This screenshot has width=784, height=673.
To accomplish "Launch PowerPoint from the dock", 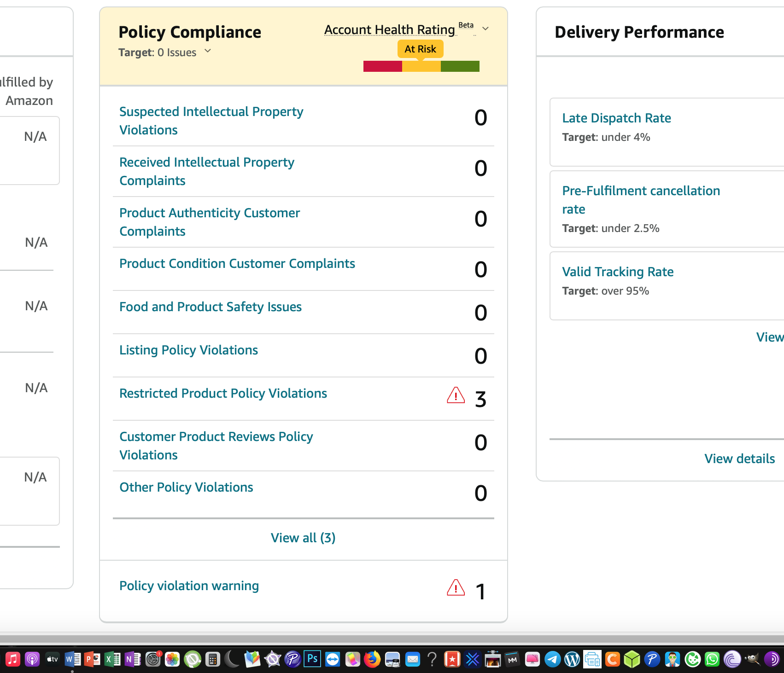I will tap(93, 659).
